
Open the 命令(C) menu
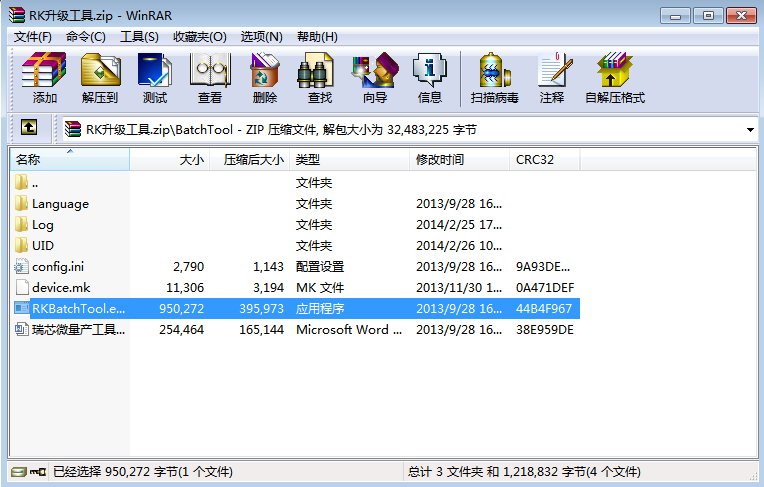tap(86, 37)
